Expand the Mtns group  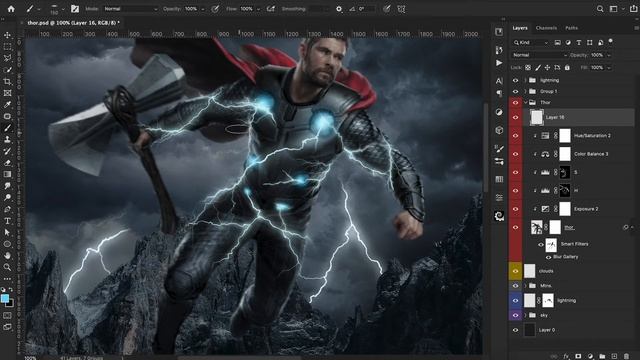pos(526,286)
